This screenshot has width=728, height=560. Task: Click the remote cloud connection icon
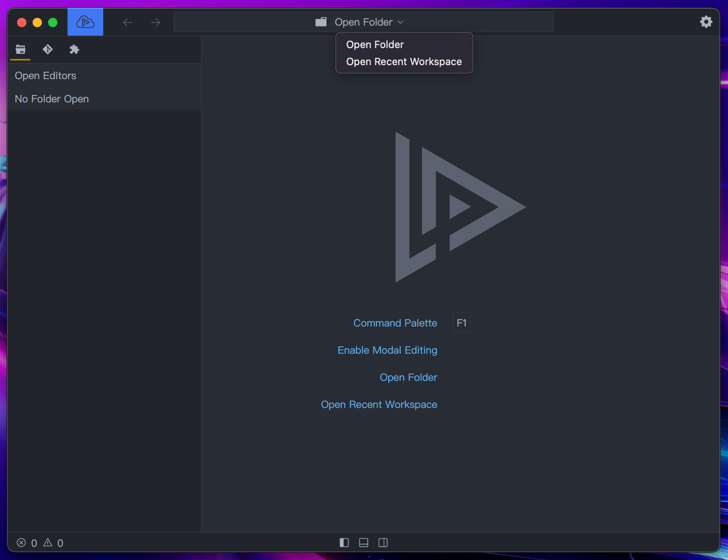coord(85,22)
